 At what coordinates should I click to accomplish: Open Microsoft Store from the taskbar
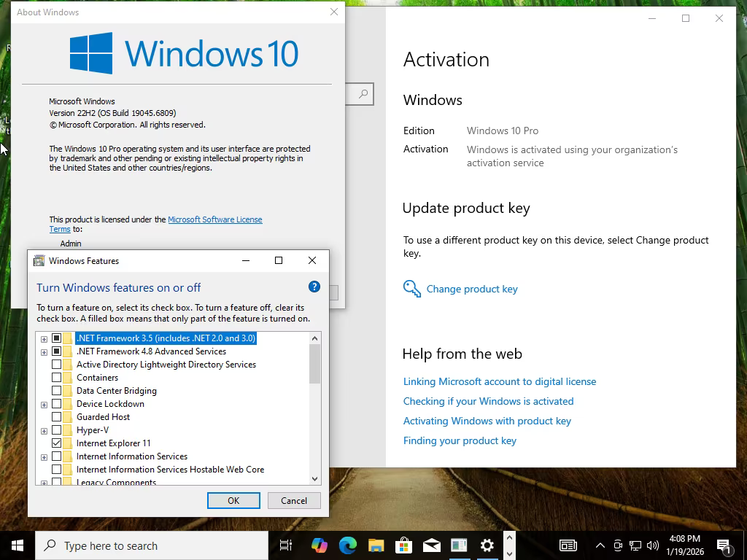[x=403, y=545]
